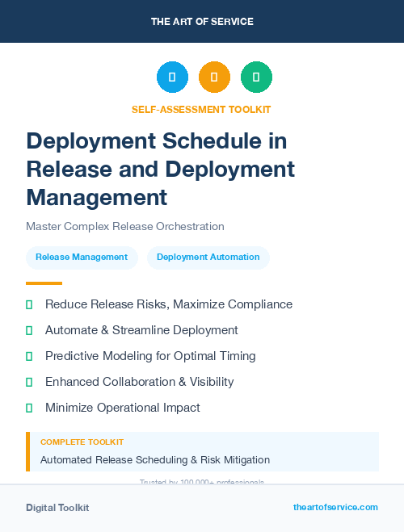404x532 pixels.
Task: Click bullet icon beside 'Automate & Streamline Deployment'
Action: [x=29, y=330]
